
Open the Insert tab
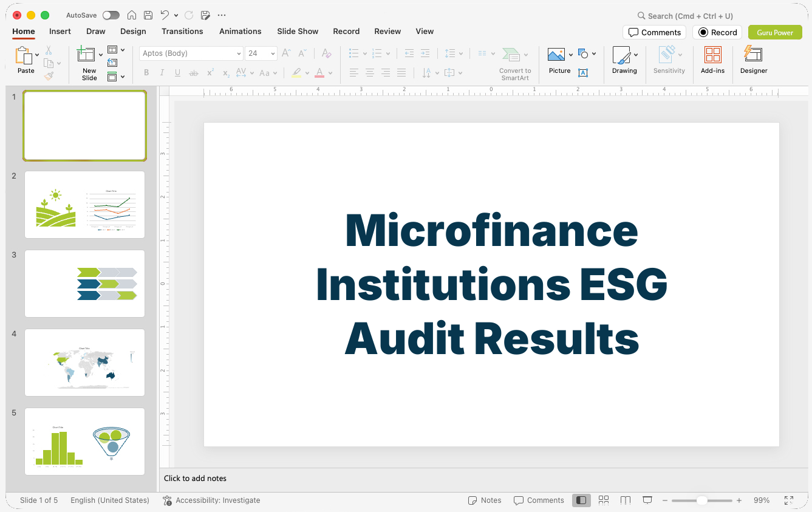60,32
